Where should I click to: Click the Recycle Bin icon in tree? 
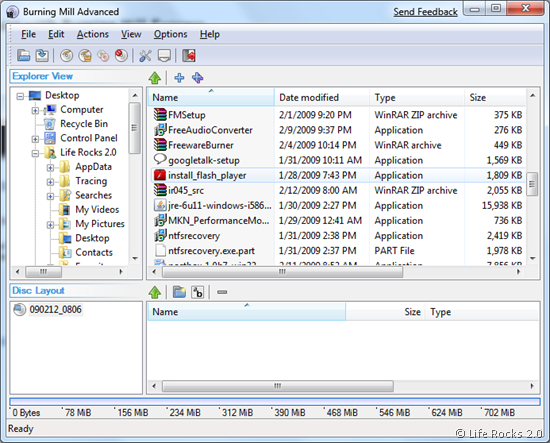pyautogui.click(x=50, y=124)
